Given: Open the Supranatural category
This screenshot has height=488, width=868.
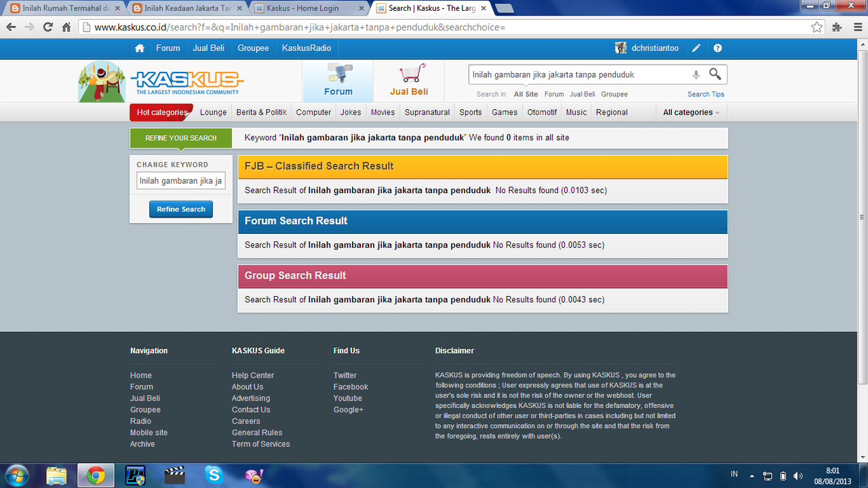Looking at the screenshot, I should [427, 113].
